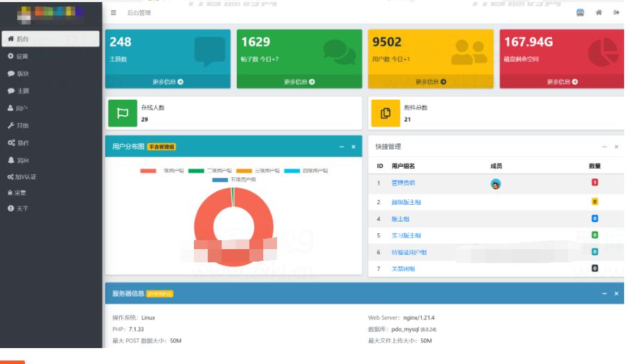Click the yellow 0 badge for 超级版主组
The image size is (631, 364).
pos(594,201)
